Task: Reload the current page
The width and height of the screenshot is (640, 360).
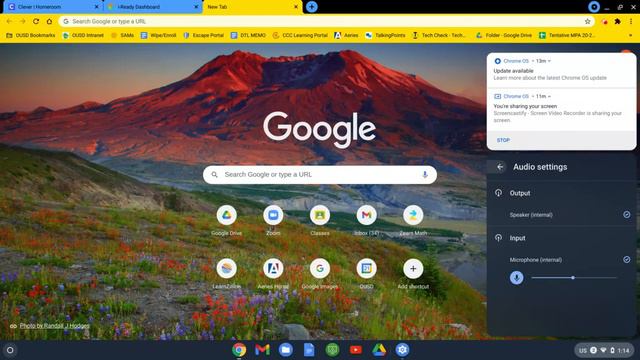Action: [x=36, y=21]
